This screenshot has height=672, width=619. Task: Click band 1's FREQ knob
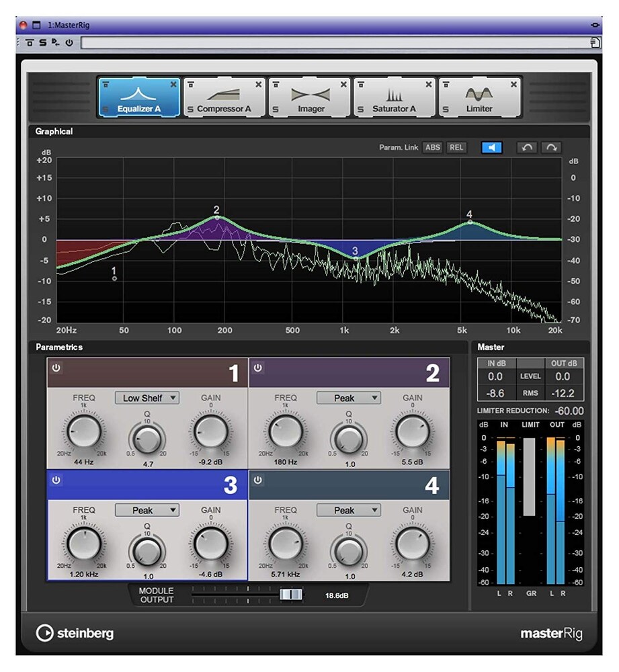click(83, 431)
